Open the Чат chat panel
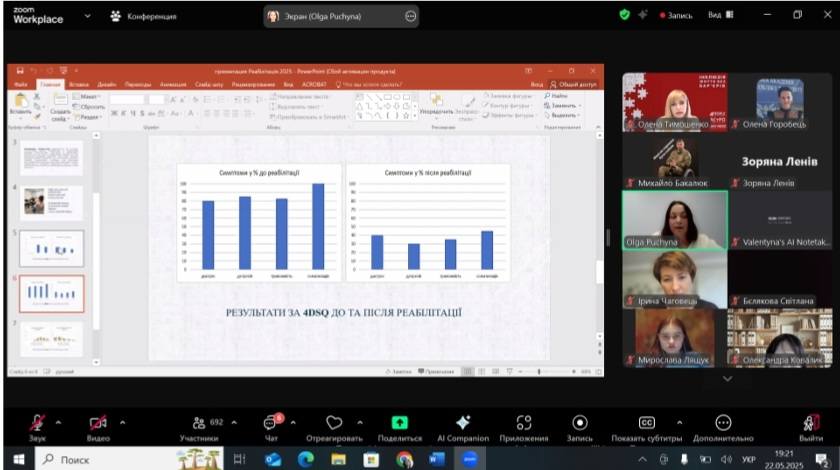Image resolution: width=840 pixels, height=470 pixels. pyautogui.click(x=271, y=422)
